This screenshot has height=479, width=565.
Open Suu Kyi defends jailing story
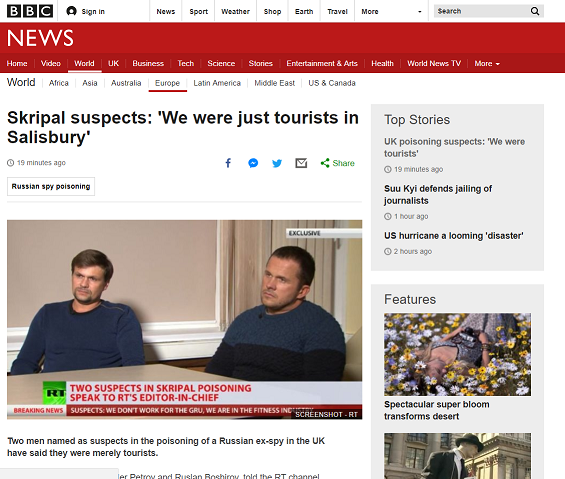438,195
